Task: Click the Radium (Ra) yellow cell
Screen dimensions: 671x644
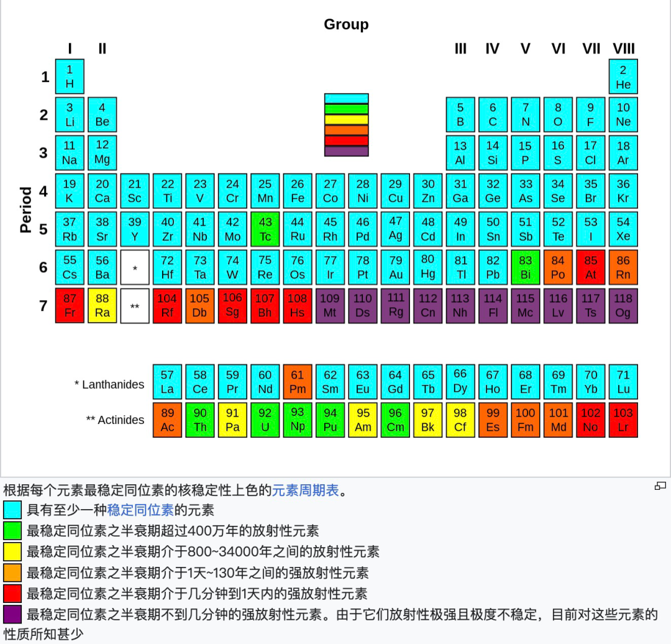Action: click(x=102, y=305)
